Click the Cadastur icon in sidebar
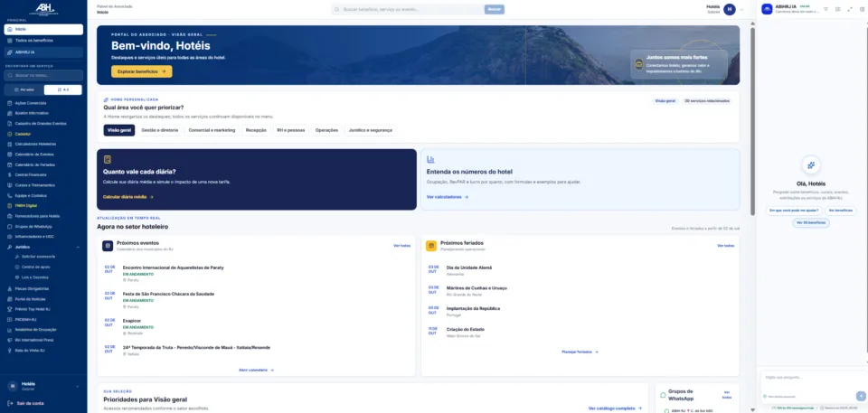The width and height of the screenshot is (868, 413). pyautogui.click(x=10, y=134)
